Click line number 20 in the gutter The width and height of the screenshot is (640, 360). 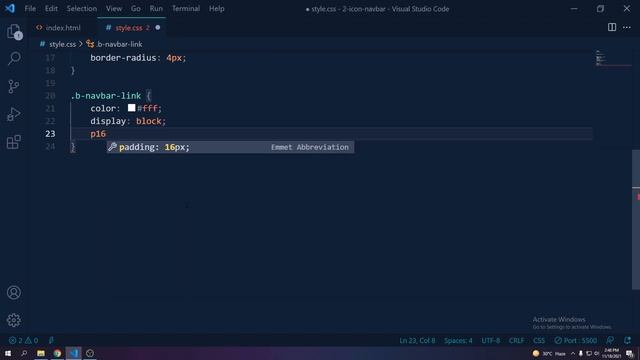[x=50, y=96]
